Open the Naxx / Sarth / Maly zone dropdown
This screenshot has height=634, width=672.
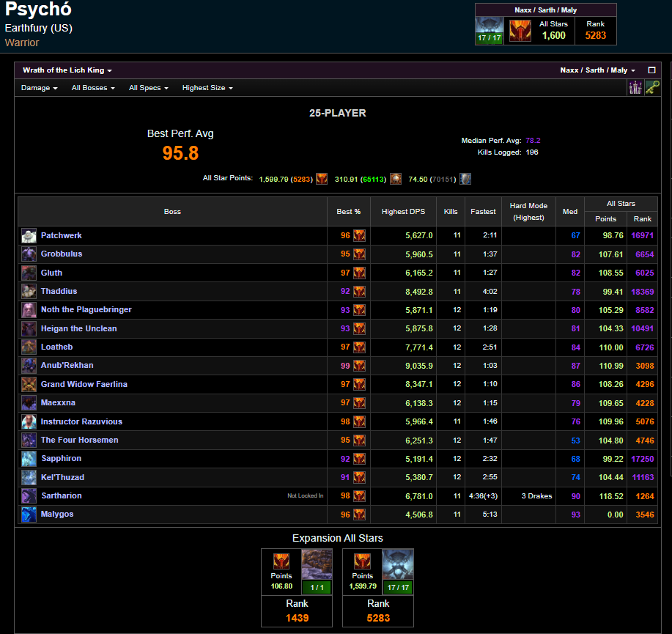point(597,70)
